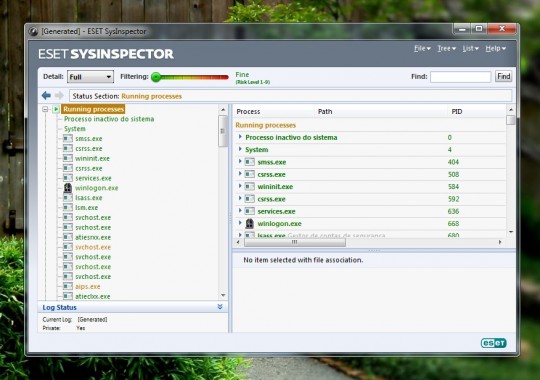
Task: Click the Log Status header label
Action: [x=60, y=307]
